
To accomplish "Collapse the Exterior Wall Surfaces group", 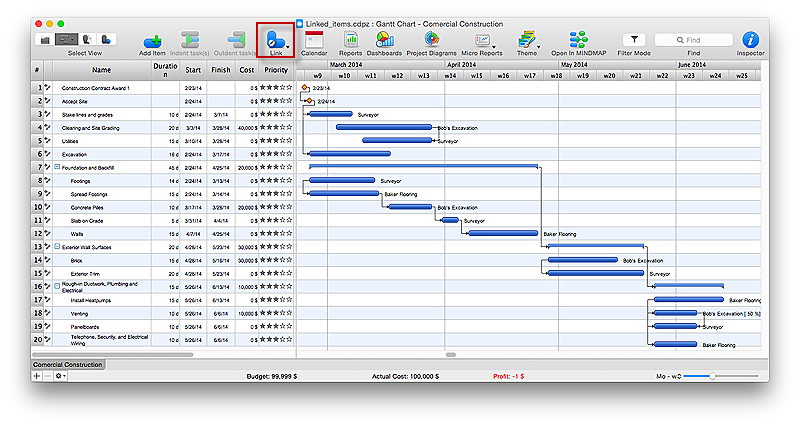I will coord(57,246).
